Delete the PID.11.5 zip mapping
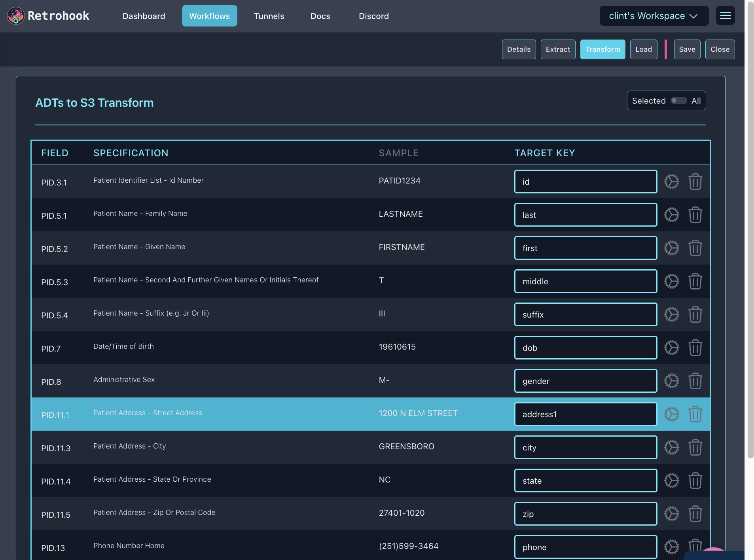Viewport: 754px width, 560px height. (x=695, y=514)
